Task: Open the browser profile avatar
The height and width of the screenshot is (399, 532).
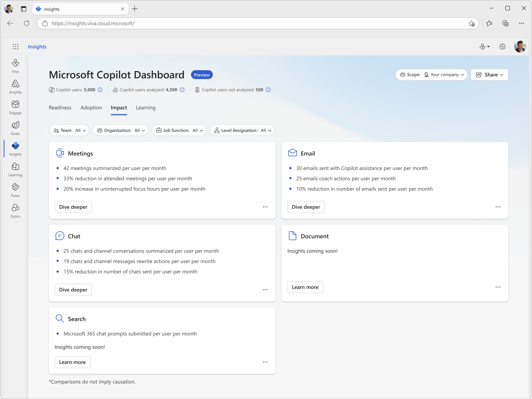Action: click(9, 9)
